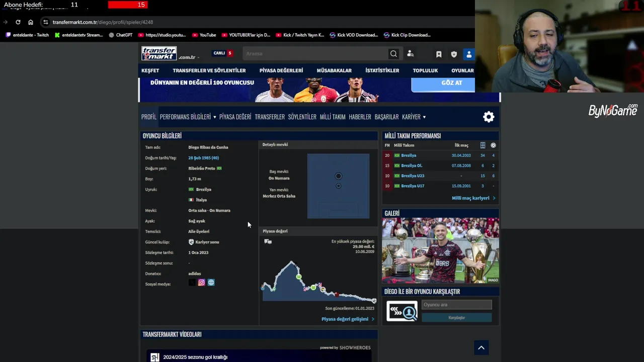Open the .com.tr domain dropdown
The width and height of the screenshot is (644, 362).
(189, 57)
